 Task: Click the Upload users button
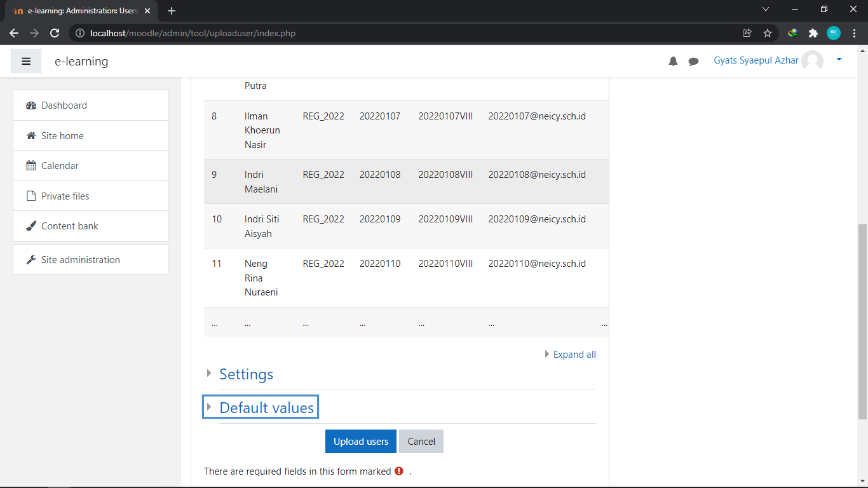[x=361, y=442]
